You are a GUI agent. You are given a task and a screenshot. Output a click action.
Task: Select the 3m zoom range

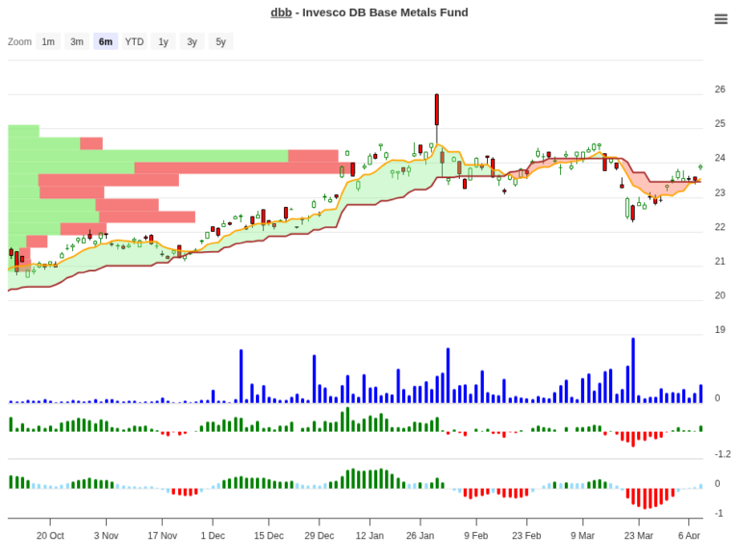[77, 41]
